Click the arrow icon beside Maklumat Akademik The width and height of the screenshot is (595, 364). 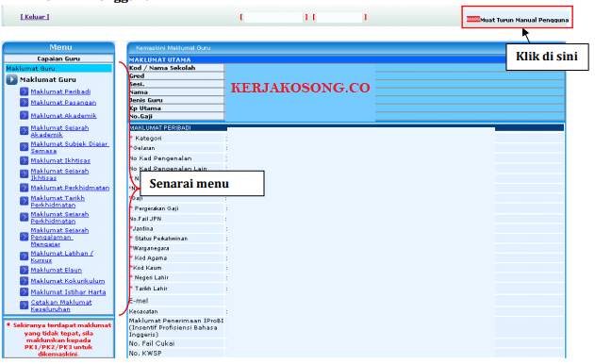pyautogui.click(x=25, y=115)
